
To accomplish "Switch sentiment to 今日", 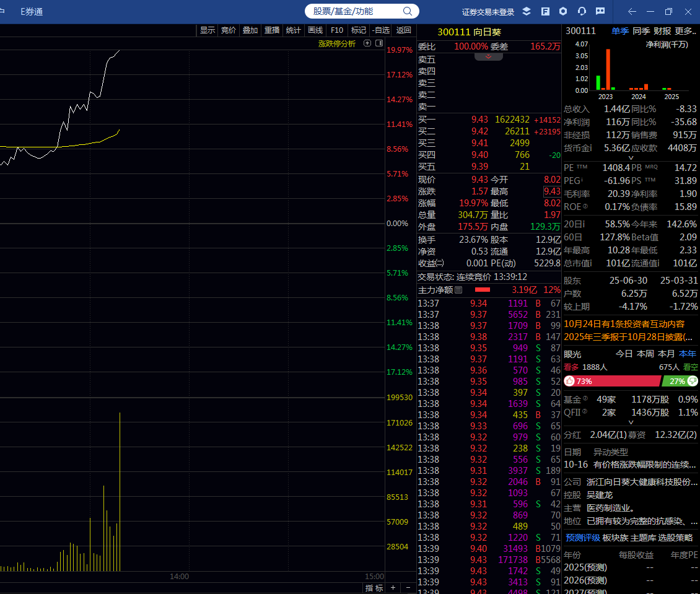I will (x=624, y=354).
